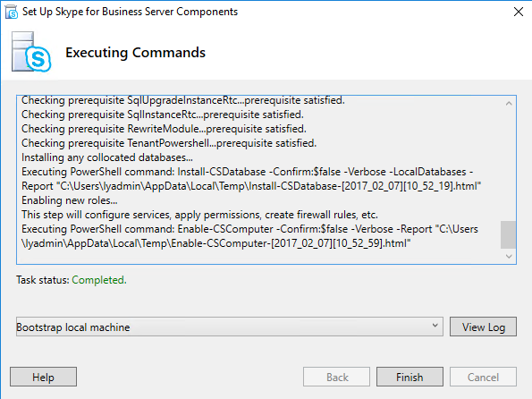532x399 pixels.
Task: Click the Executing Commands heading
Action: (x=135, y=53)
